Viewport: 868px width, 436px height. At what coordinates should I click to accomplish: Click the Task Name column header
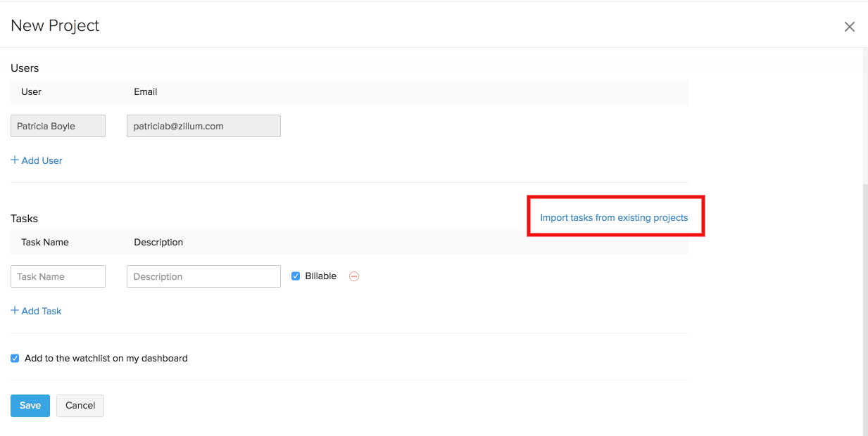[x=45, y=242]
